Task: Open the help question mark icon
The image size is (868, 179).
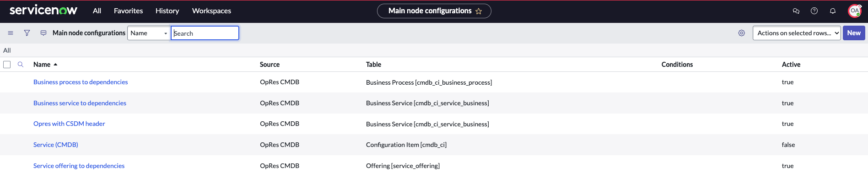Action: (x=814, y=11)
